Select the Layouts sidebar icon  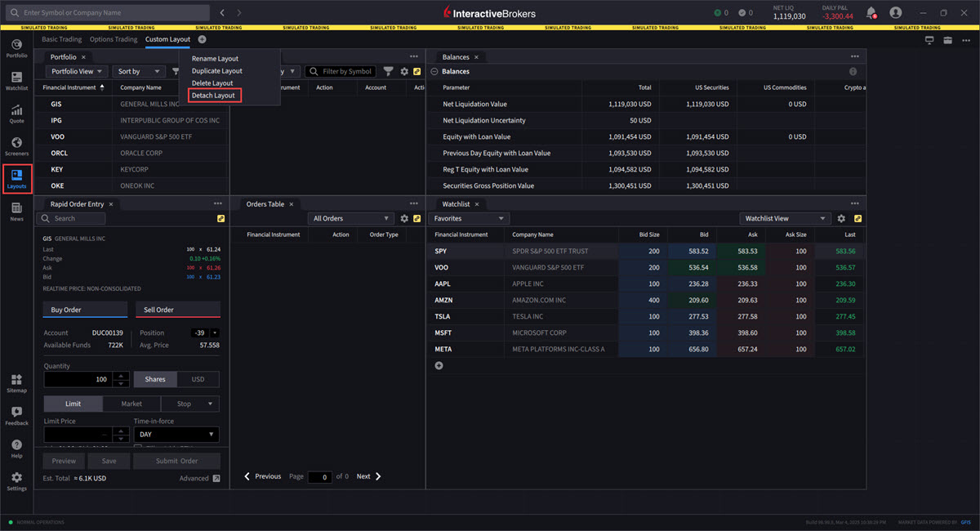click(16, 179)
